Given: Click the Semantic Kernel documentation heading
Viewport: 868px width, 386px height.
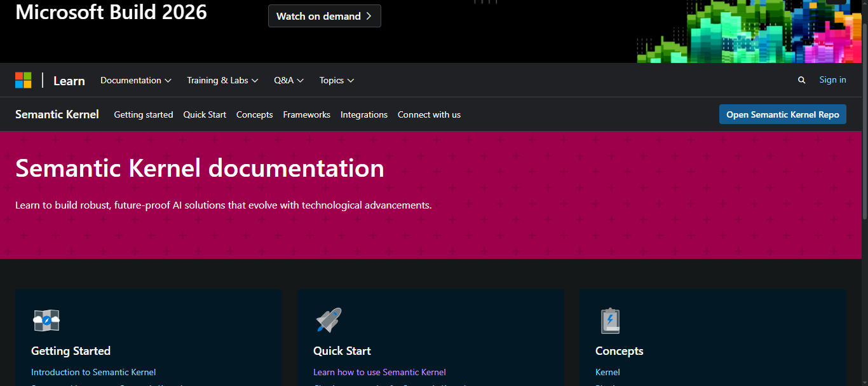Looking at the screenshot, I should click(200, 168).
